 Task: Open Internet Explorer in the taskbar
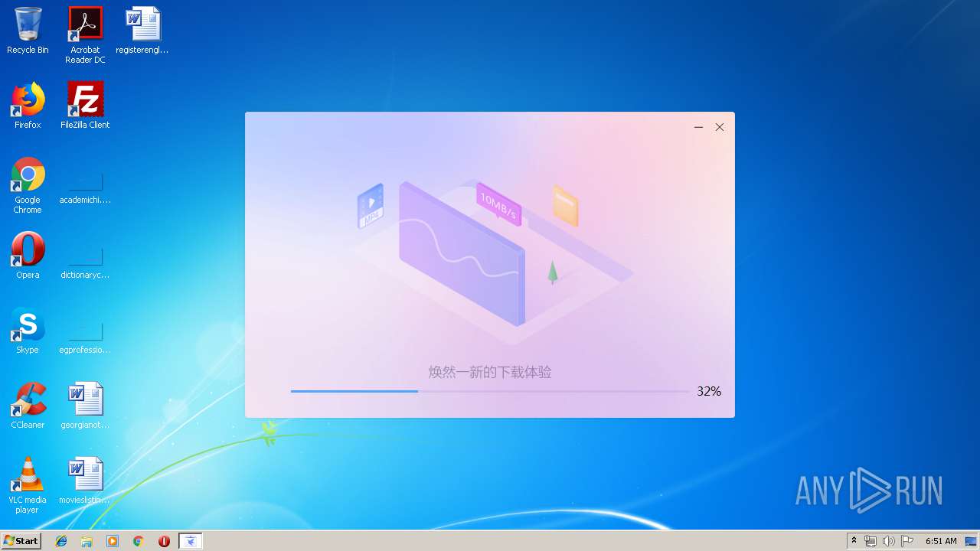click(61, 541)
